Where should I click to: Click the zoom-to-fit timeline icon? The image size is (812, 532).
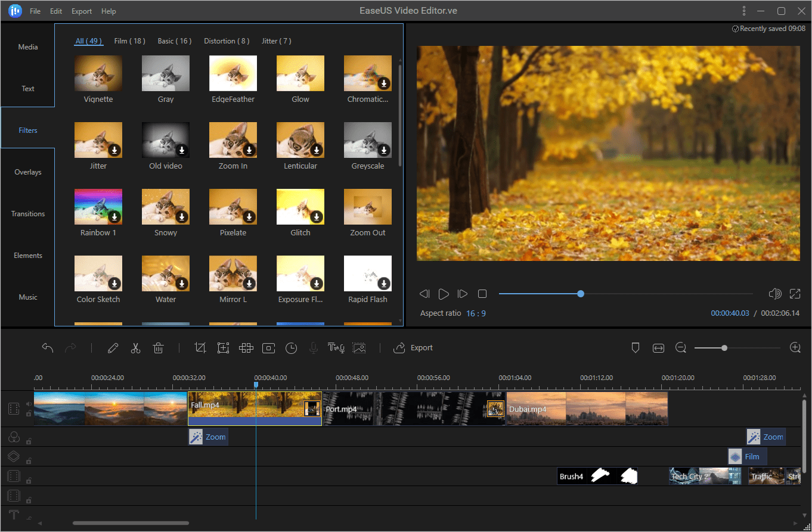[x=658, y=348]
